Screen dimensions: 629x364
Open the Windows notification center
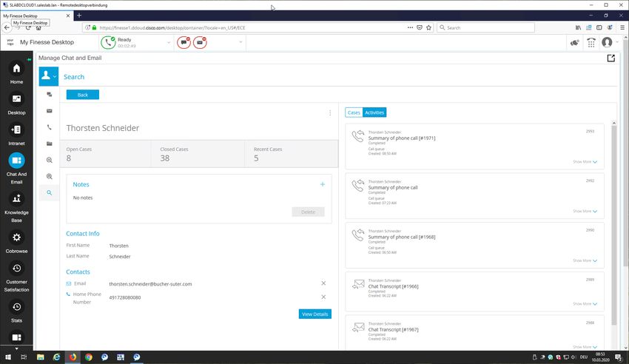coord(619,357)
